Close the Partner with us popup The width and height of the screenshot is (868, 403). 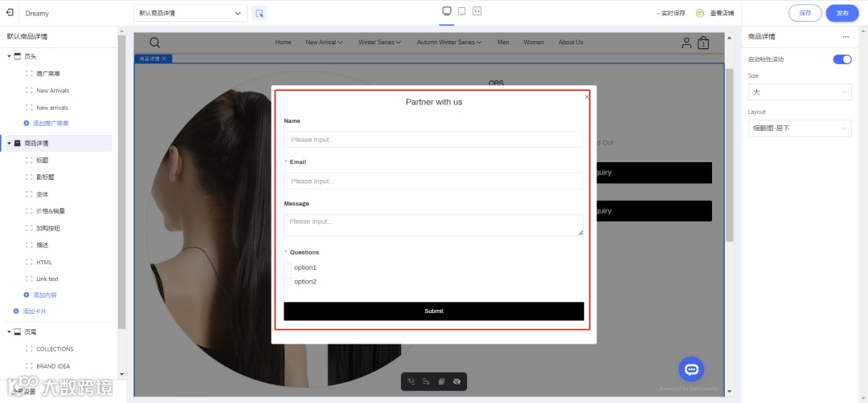(x=587, y=97)
